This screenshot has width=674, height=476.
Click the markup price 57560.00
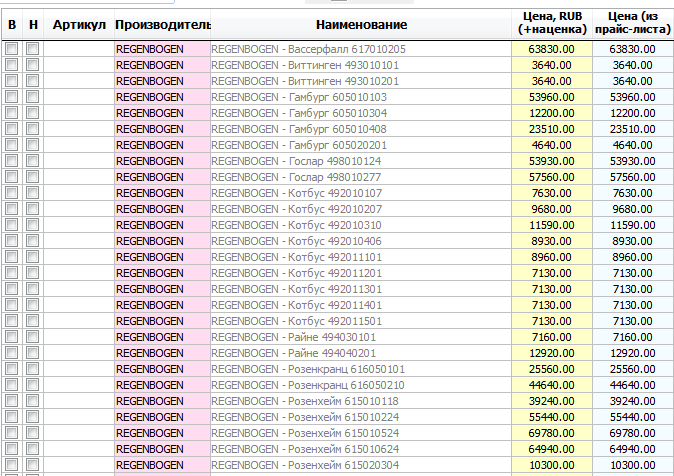[x=551, y=177]
